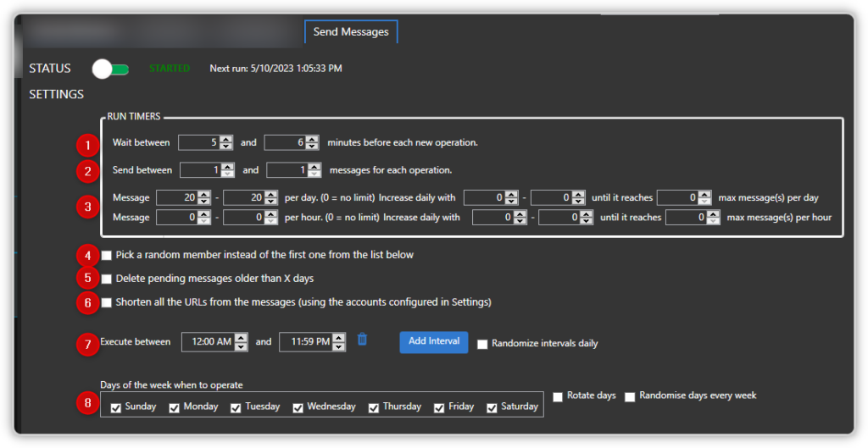
Task: Enable Rotate days option
Action: (558, 396)
